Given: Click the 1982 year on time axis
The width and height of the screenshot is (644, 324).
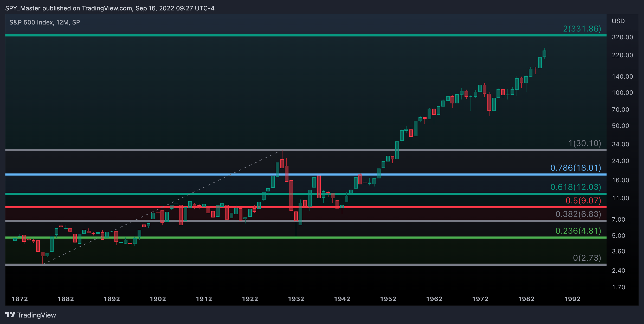Looking at the screenshot, I should point(526,299).
